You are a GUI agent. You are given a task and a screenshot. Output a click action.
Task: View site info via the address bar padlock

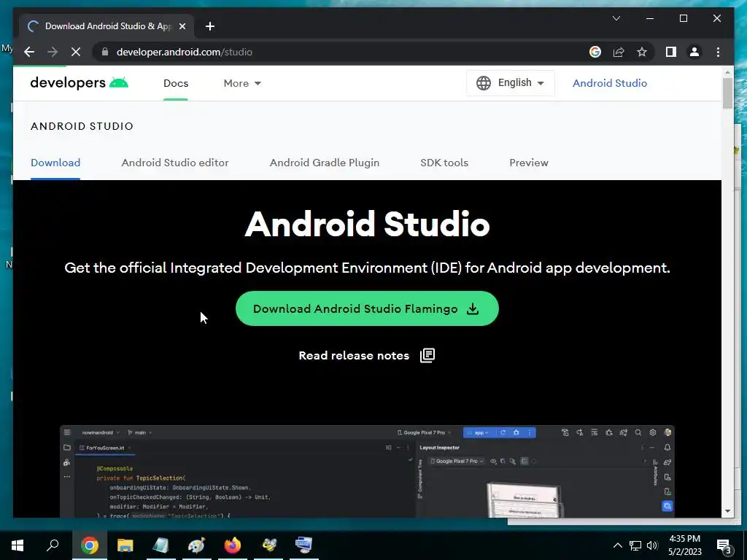(105, 52)
